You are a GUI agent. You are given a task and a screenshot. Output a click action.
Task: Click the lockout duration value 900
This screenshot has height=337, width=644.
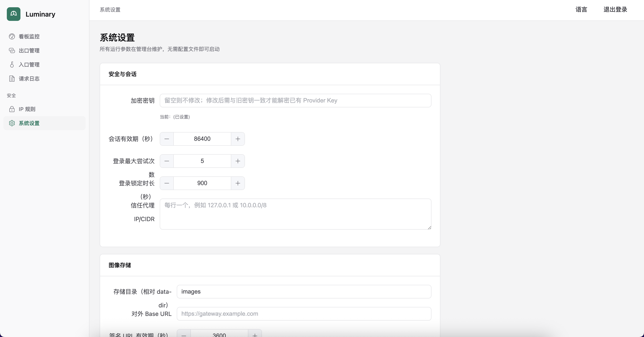[202, 183]
